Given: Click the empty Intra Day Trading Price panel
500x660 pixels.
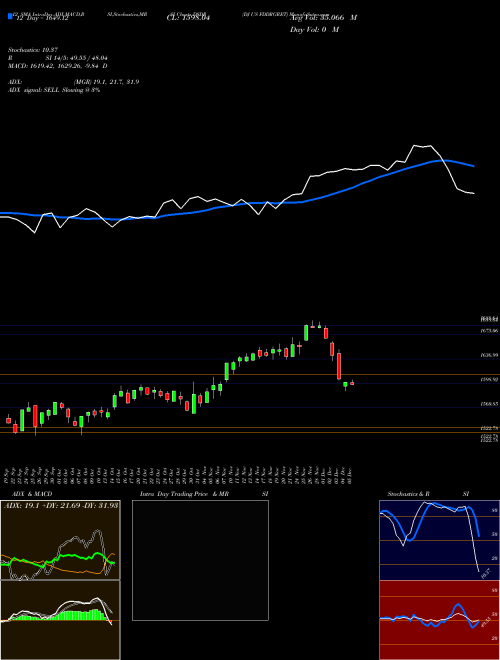Looking at the screenshot, I should 200,560.
